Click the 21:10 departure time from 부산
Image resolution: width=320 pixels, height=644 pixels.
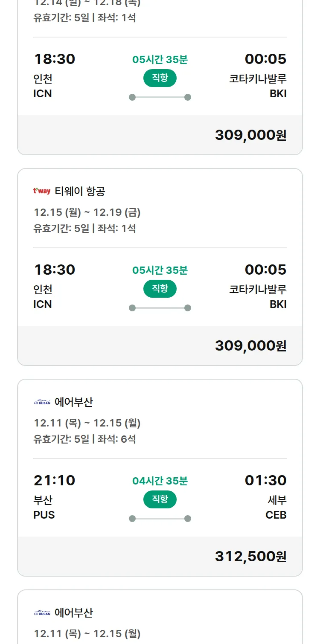pos(55,480)
